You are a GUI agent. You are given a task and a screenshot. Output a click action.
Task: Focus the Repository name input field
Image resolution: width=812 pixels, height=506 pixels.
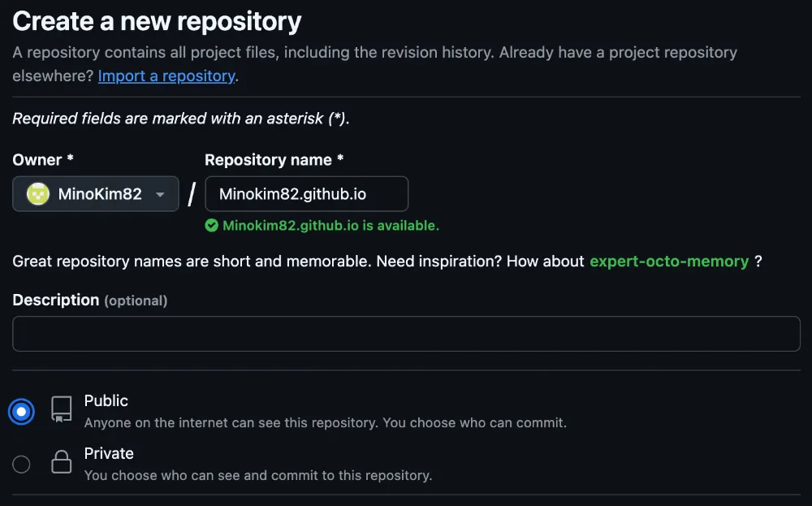pos(307,193)
